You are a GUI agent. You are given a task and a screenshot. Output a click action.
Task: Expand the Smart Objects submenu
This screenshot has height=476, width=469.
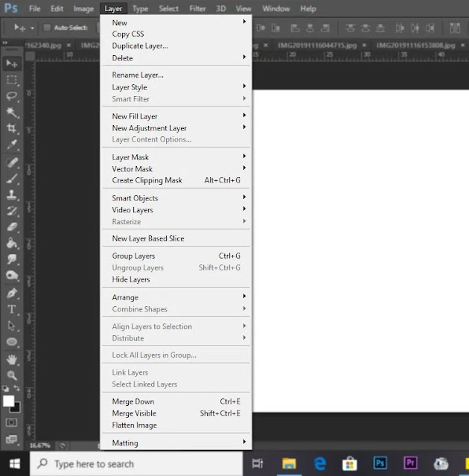pos(176,198)
